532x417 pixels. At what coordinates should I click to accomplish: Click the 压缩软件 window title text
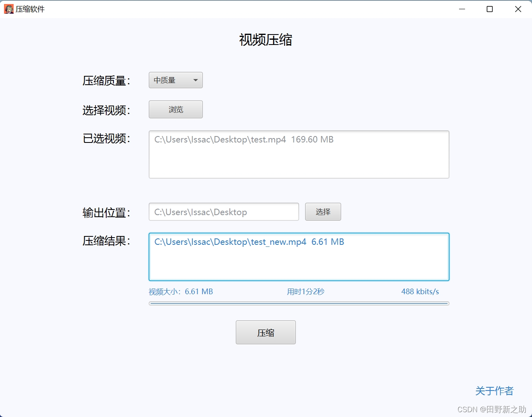pyautogui.click(x=30, y=9)
